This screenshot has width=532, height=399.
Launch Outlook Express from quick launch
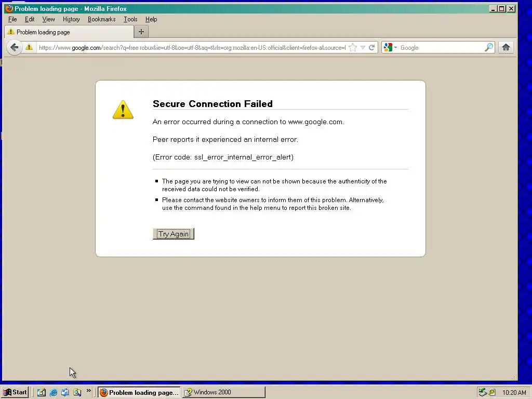pyautogui.click(x=65, y=392)
